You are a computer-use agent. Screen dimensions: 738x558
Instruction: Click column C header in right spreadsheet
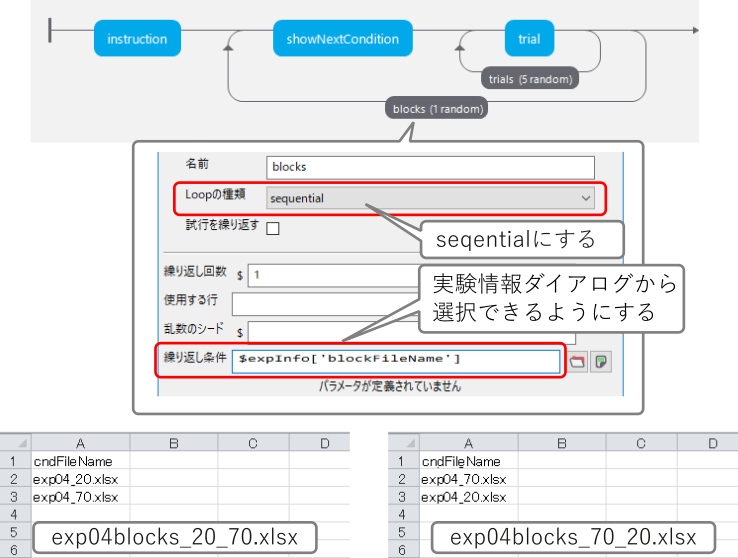[642, 443]
